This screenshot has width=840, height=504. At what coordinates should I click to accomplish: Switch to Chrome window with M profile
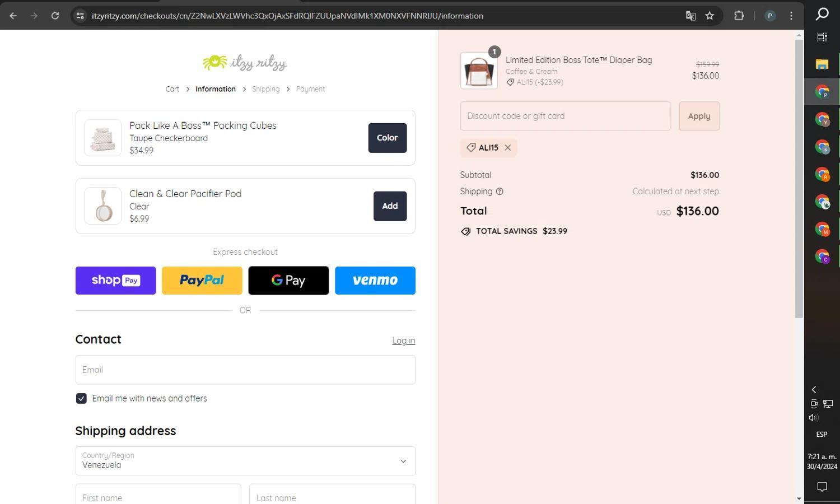pyautogui.click(x=822, y=229)
